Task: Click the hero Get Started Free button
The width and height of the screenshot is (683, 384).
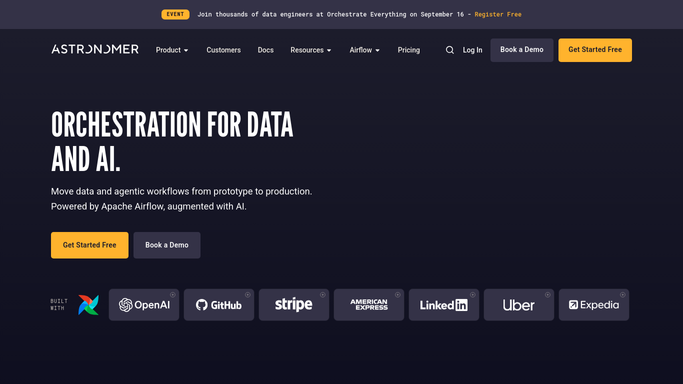Action: pos(90,245)
